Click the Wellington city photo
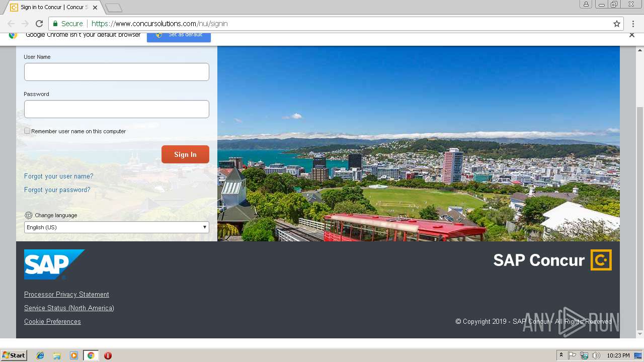Image resolution: width=644 pixels, height=362 pixels. pos(419,144)
